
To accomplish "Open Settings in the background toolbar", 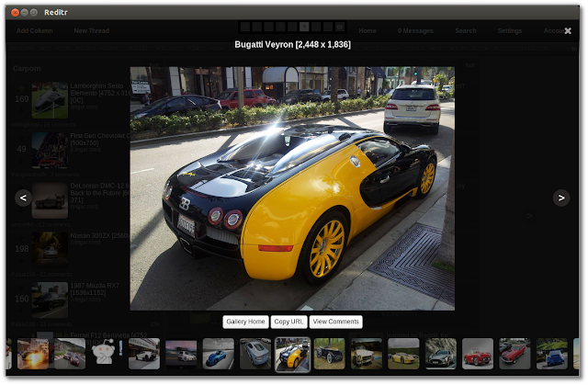I will 510,30.
